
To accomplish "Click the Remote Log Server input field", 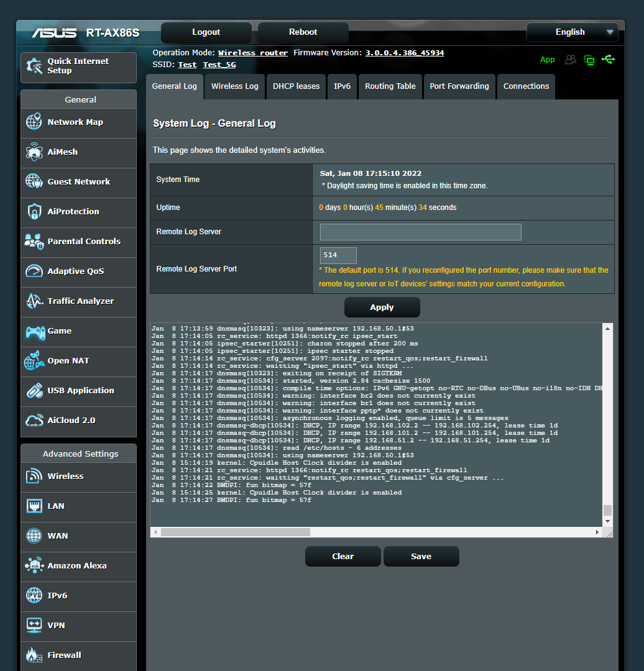I will 420,232.
